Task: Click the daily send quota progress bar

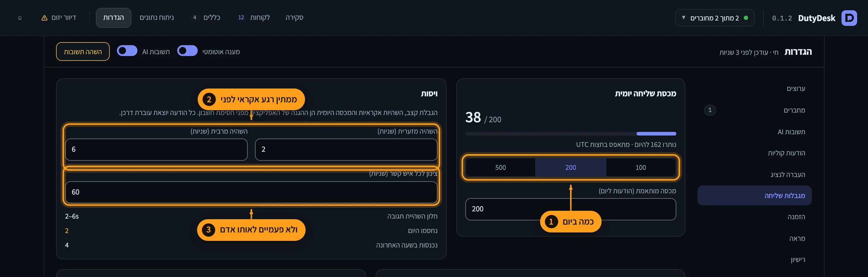Action: 571,134
